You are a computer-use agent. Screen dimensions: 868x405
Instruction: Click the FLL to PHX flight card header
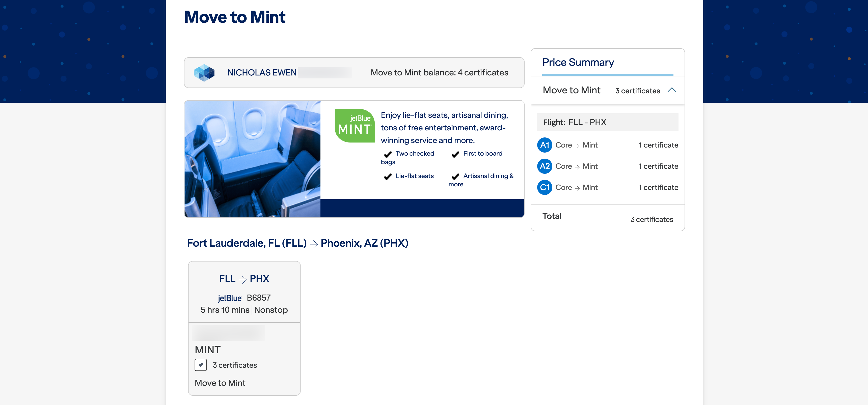click(x=244, y=279)
